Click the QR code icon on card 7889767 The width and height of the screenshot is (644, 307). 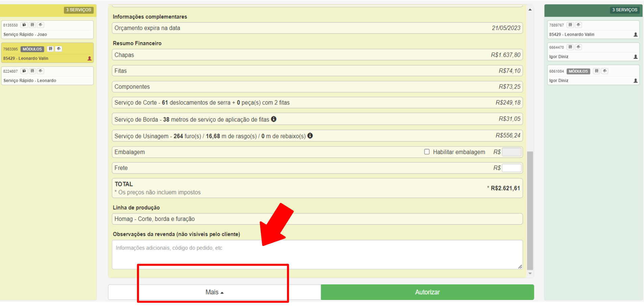[570, 25]
